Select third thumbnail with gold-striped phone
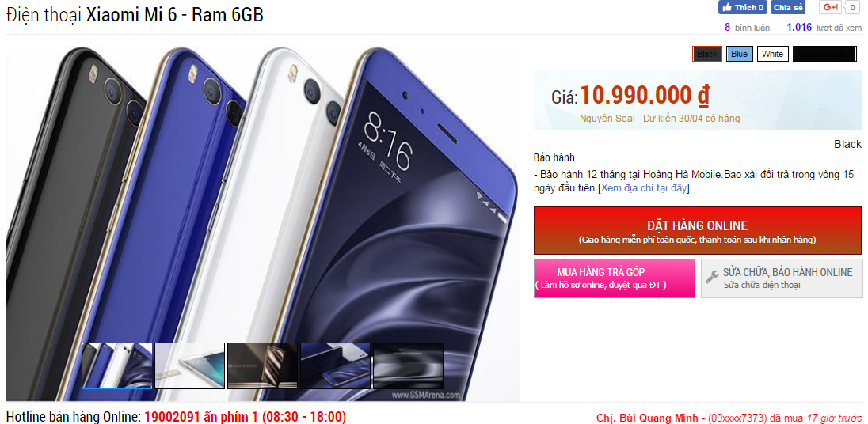The width and height of the screenshot is (868, 424). click(x=262, y=365)
